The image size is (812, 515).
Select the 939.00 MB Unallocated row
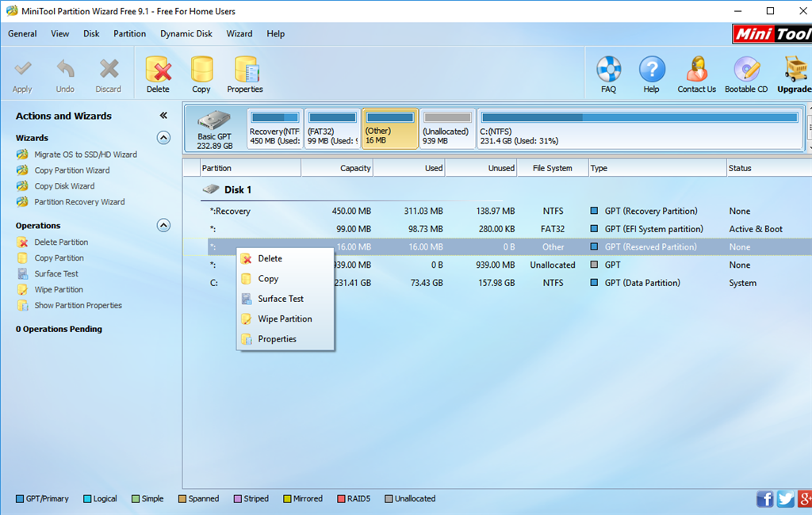[497, 265]
